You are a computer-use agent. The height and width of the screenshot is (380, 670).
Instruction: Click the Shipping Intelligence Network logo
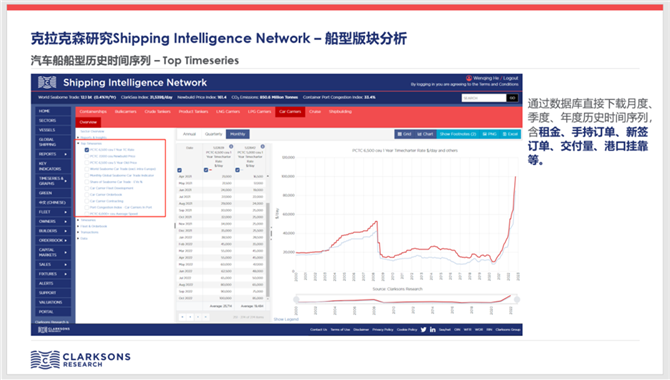tap(47, 82)
